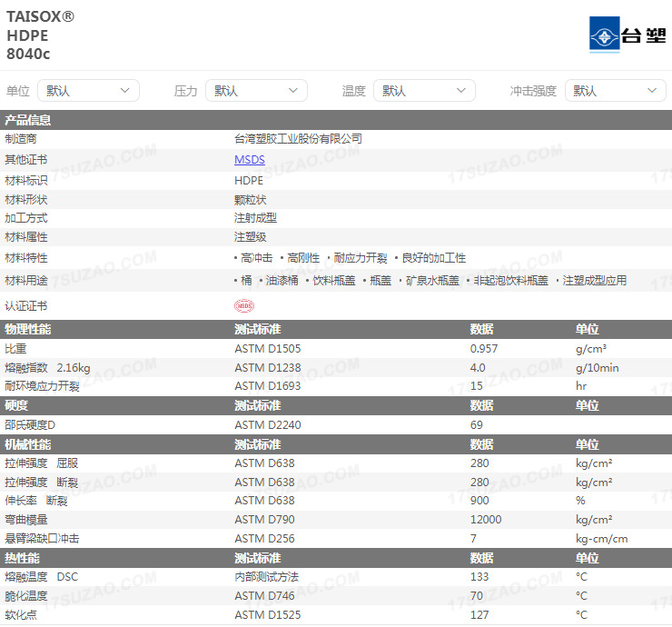Click the g/cm³ unit cell
The image size is (672, 627).
[x=591, y=349]
